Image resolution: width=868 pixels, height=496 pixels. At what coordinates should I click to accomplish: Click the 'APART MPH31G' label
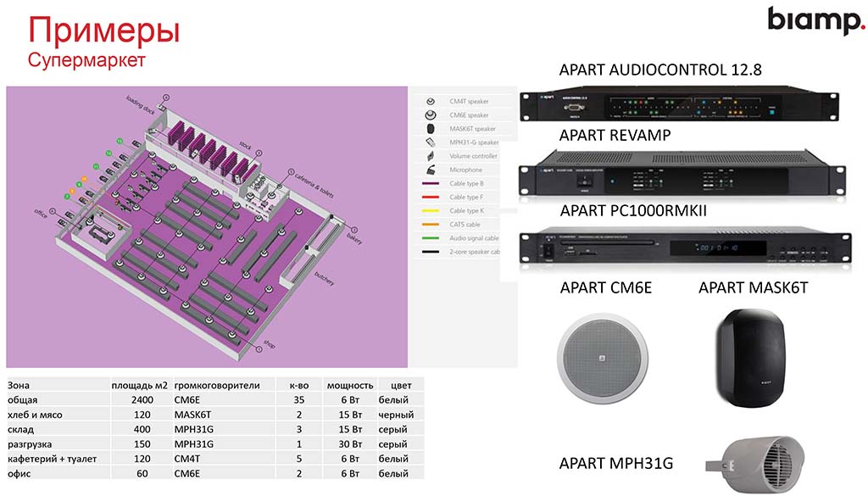point(615,463)
